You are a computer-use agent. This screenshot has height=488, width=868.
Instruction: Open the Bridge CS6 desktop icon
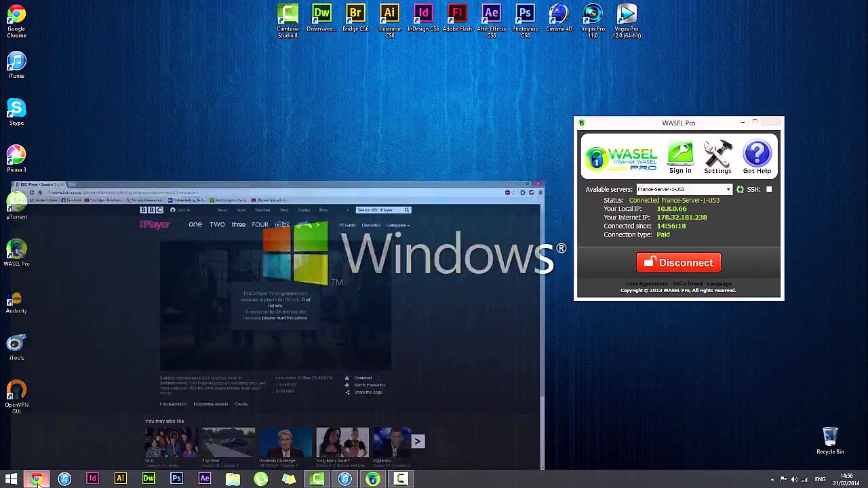pos(355,18)
